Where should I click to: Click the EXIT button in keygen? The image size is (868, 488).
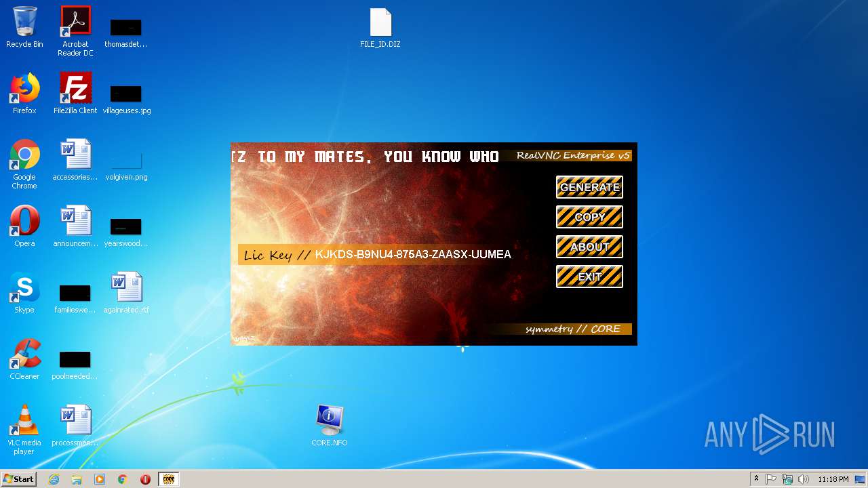click(x=589, y=277)
